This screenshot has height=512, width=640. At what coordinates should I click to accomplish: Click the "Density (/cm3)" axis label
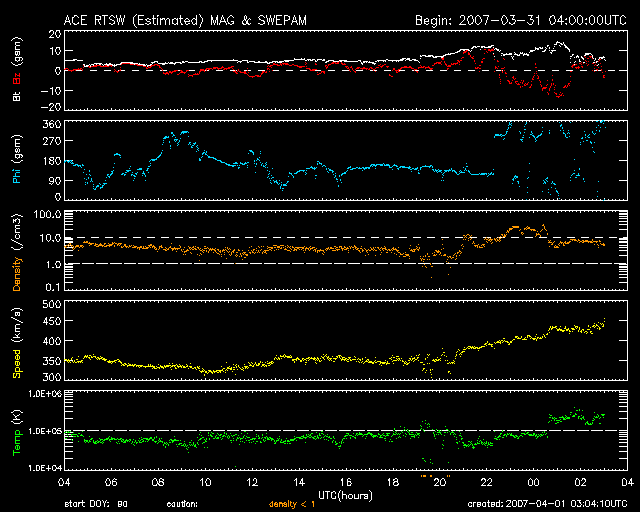[17, 253]
